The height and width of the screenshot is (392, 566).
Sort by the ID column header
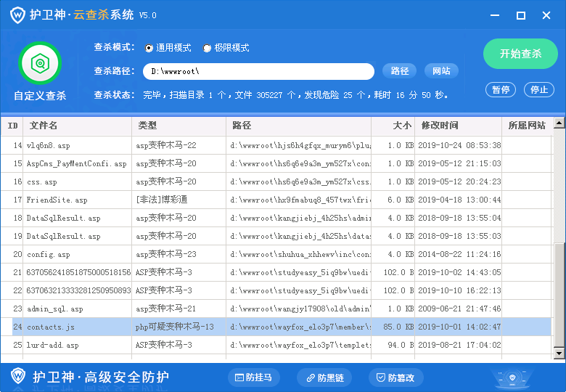[x=12, y=126]
